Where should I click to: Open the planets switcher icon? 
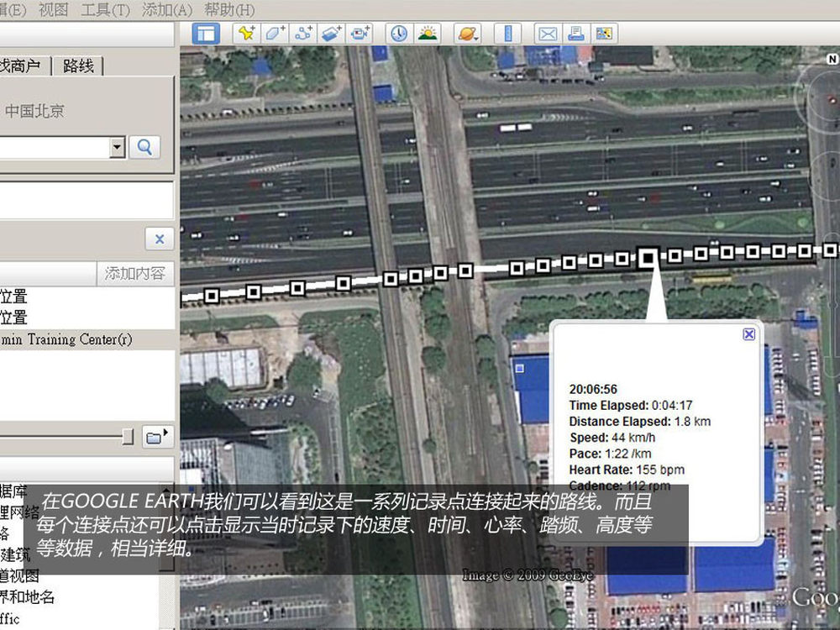pyautogui.click(x=467, y=34)
